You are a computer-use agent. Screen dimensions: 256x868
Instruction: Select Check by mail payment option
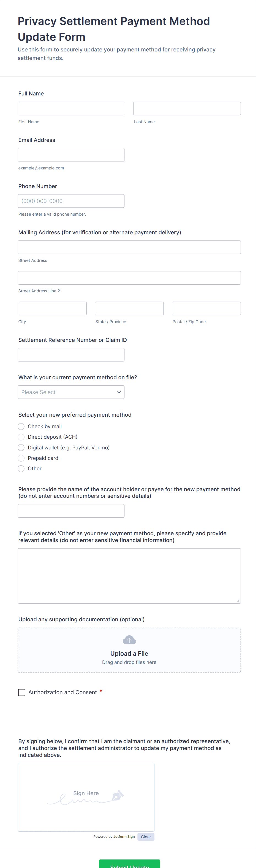click(x=21, y=427)
